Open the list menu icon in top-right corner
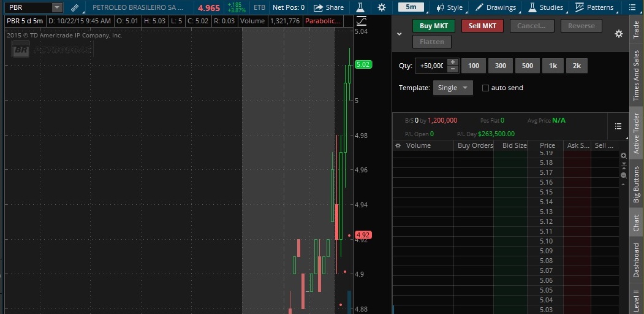This screenshot has height=314, width=644. [x=632, y=7]
